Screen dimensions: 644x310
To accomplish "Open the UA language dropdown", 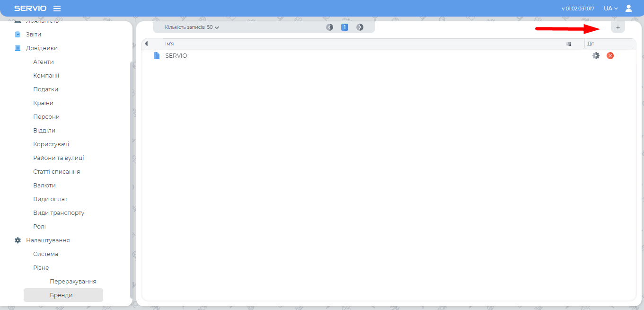I will 610,9.
